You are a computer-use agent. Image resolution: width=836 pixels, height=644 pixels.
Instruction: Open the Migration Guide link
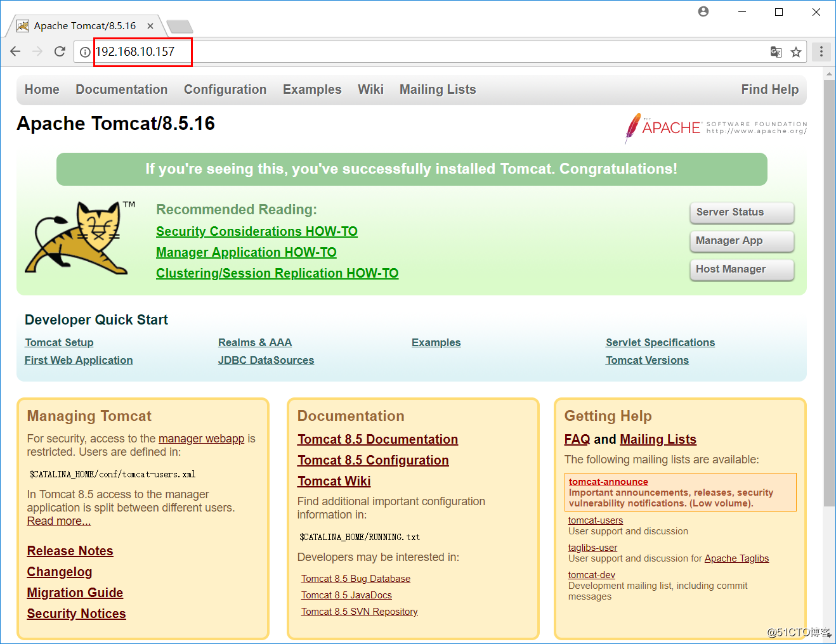[x=75, y=593]
